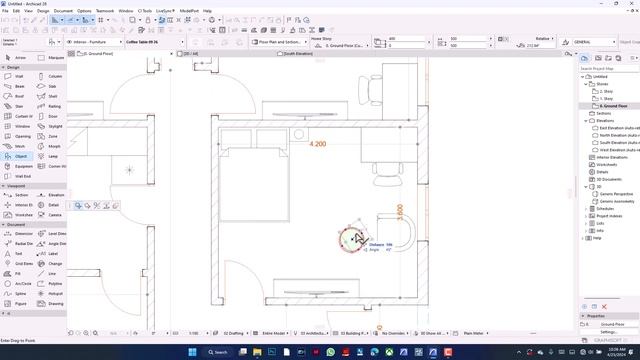Click the red delete button in navigator
The image size is (640, 360).
[604, 307]
